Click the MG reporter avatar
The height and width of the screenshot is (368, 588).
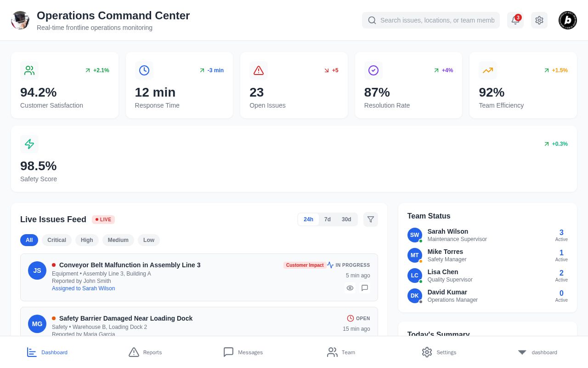point(37,324)
